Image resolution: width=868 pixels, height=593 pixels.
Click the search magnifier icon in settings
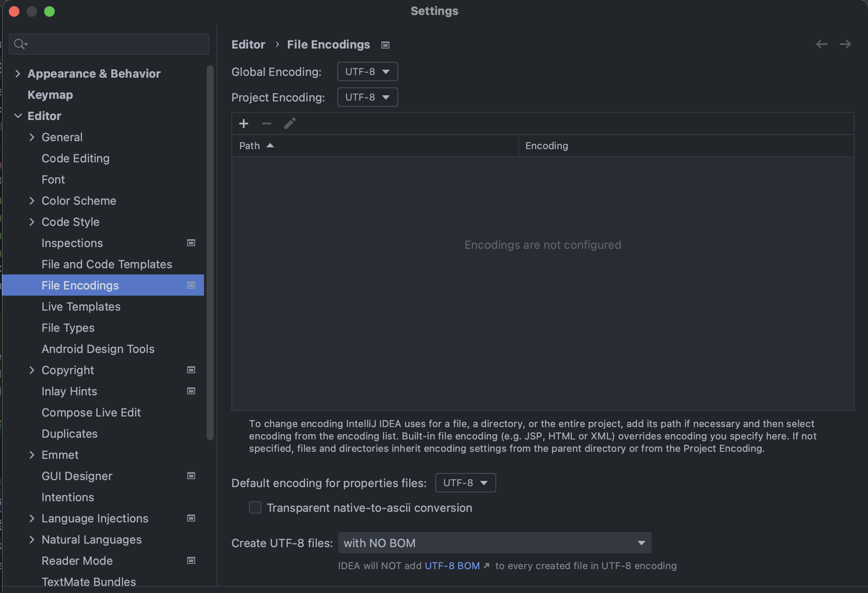[x=20, y=44]
